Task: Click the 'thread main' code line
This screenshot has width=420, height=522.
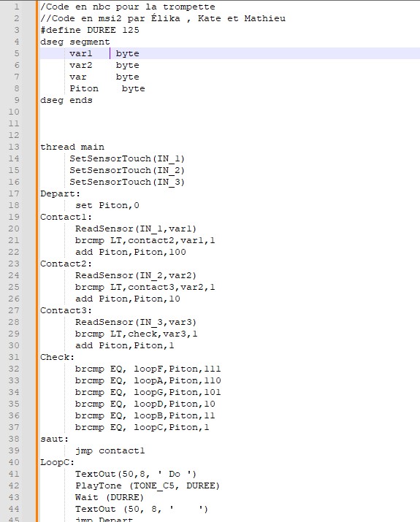Action: coord(72,147)
